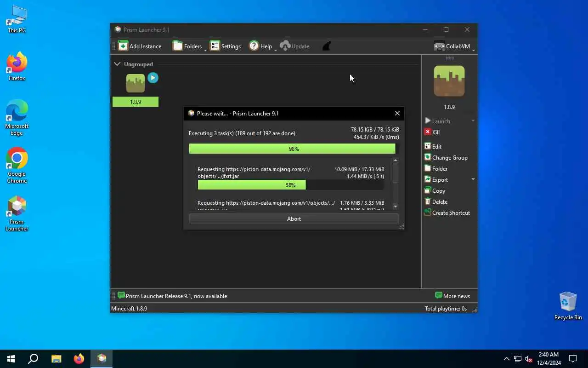This screenshot has width=588, height=368.
Task: Click the network icon in system tray
Action: (518, 359)
